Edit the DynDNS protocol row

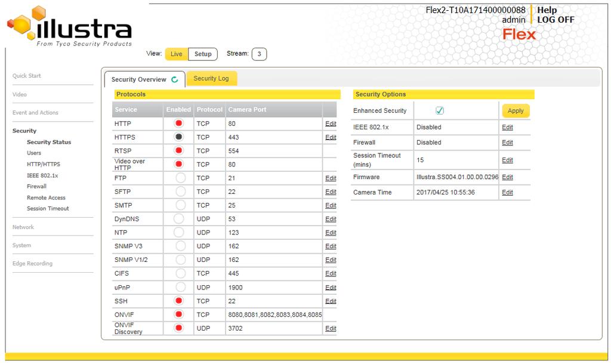[x=331, y=219]
